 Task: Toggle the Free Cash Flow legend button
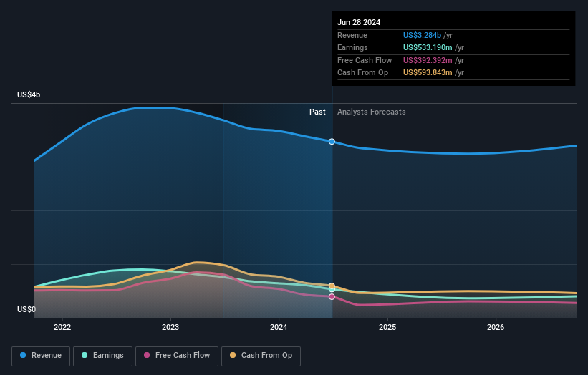(x=177, y=356)
